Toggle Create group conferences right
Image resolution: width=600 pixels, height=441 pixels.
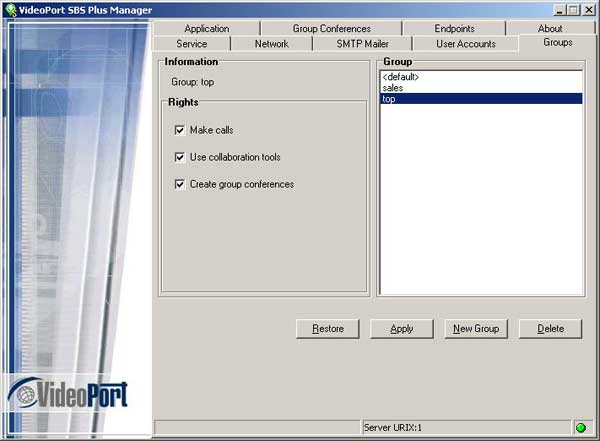pyautogui.click(x=179, y=184)
